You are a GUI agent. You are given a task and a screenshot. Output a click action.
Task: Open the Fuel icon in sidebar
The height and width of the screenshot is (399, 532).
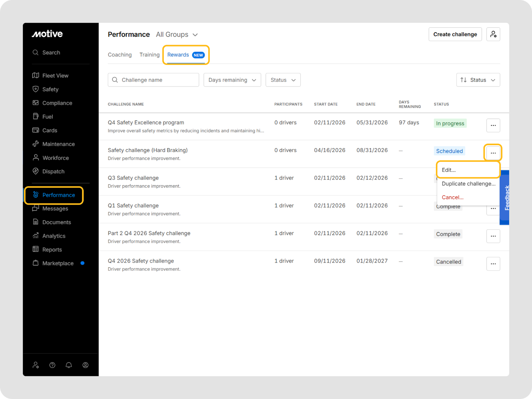[36, 116]
